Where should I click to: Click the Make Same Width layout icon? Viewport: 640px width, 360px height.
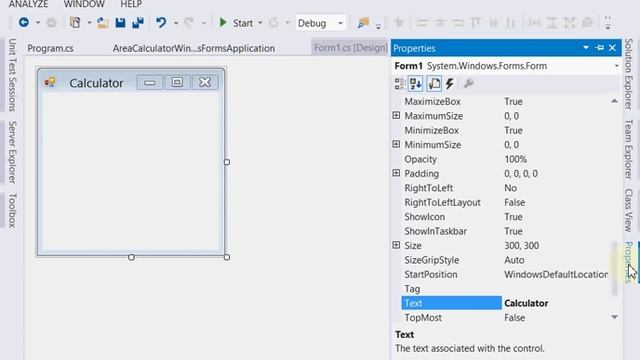coord(533,23)
